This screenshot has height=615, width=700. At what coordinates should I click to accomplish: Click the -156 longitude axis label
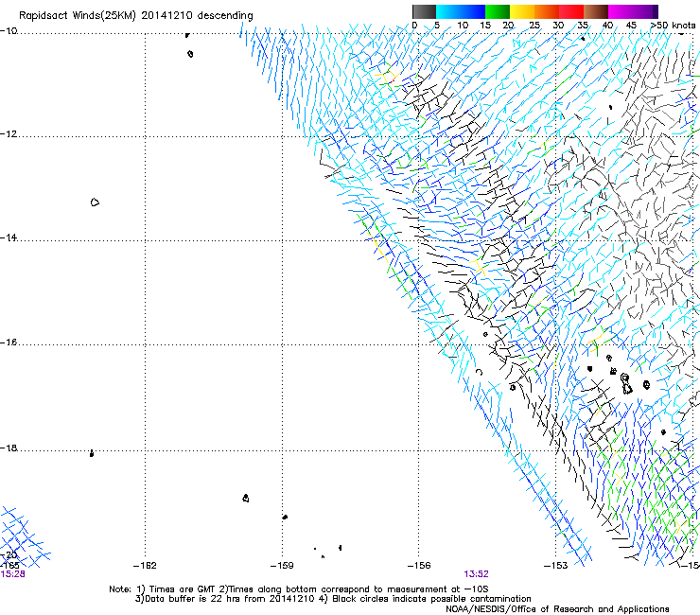coord(419,566)
